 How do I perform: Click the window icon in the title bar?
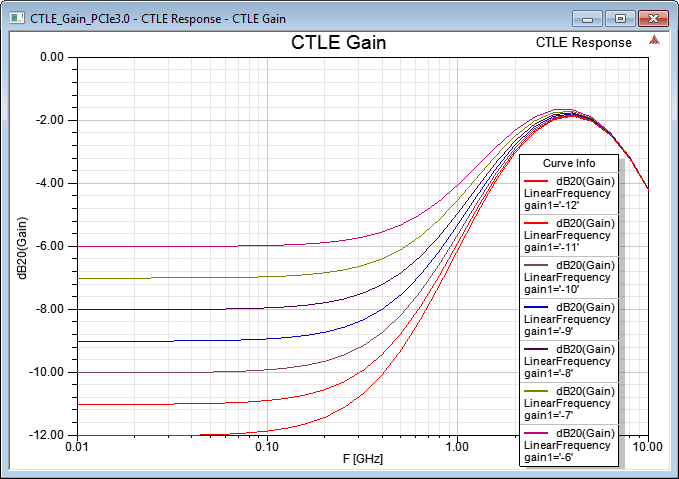[x=17, y=18]
